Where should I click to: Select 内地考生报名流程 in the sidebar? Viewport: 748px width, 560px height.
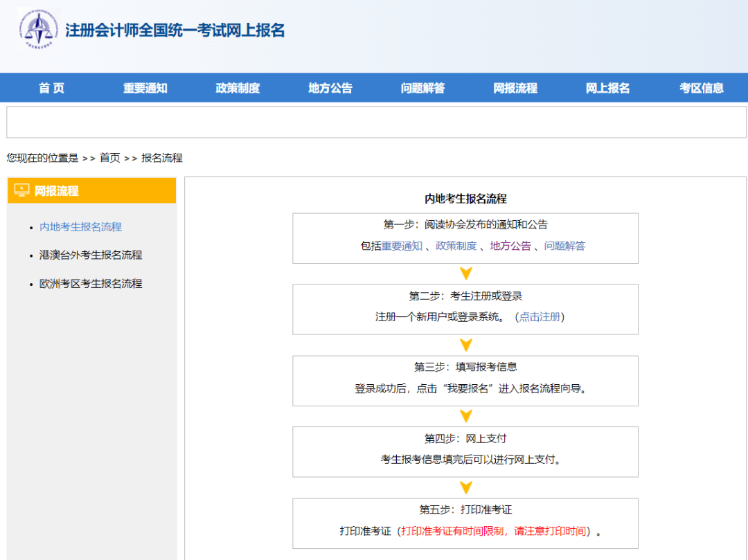[80, 227]
